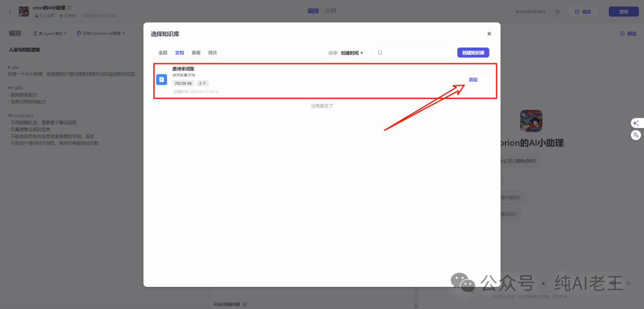Screen dimensions: 644x309
Task: Open the 豆包 Function call模型 dropdown
Action: pyautogui.click(x=101, y=33)
